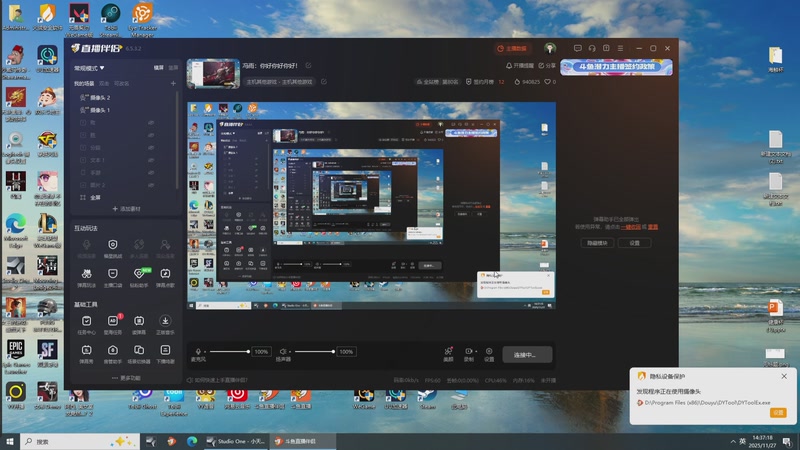Click the 连接中... start button
This screenshot has height=450, width=800.
527,355
